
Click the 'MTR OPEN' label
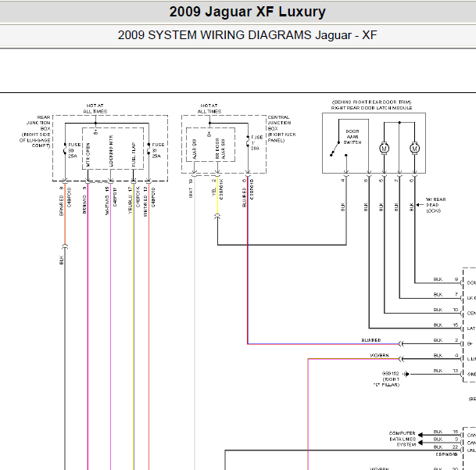point(88,154)
